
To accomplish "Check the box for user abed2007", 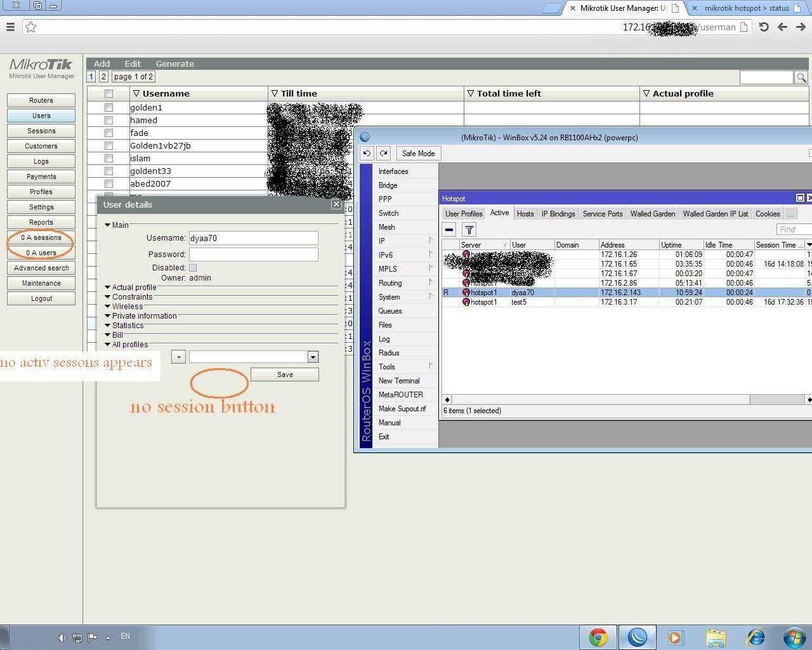I will (108, 184).
